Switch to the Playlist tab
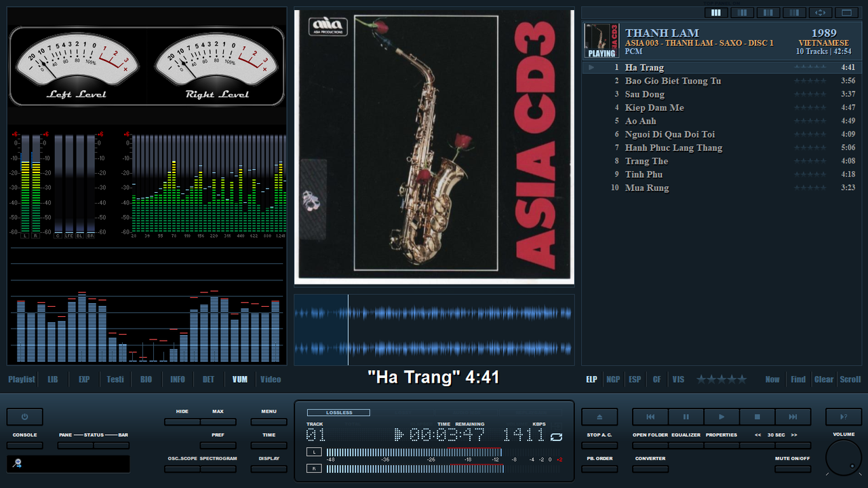Image resolution: width=868 pixels, height=488 pixels. 22,379
